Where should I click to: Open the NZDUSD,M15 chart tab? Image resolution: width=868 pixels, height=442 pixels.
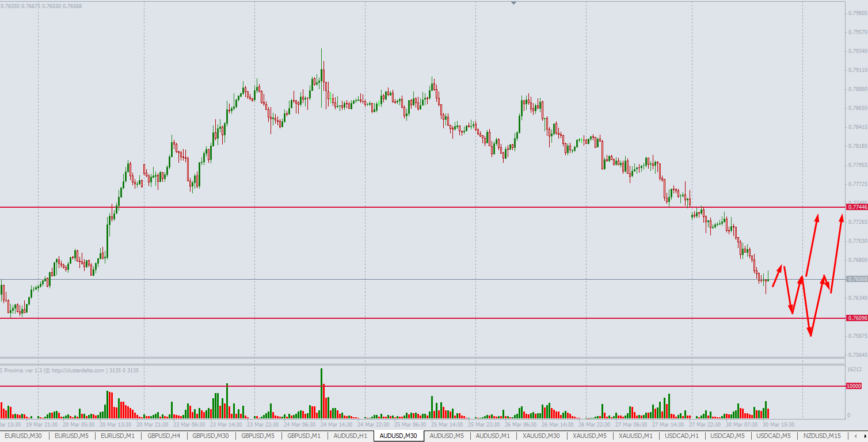tap(822, 436)
